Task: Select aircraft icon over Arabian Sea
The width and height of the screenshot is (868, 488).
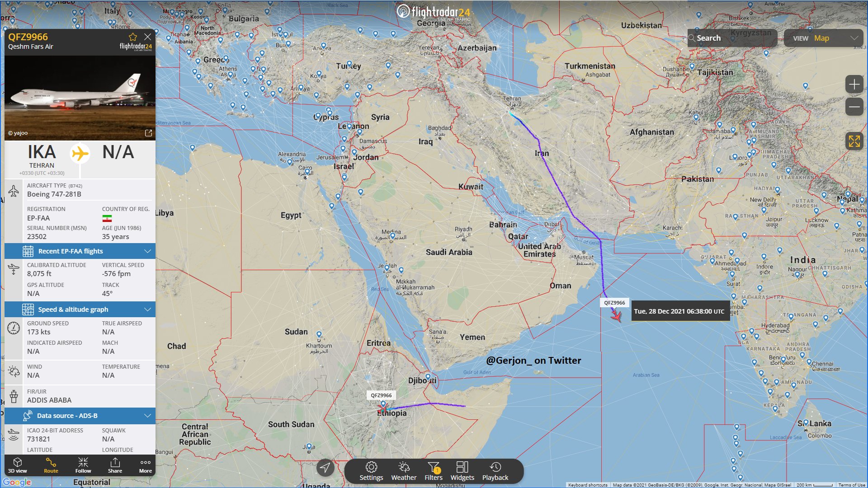Action: 616,315
